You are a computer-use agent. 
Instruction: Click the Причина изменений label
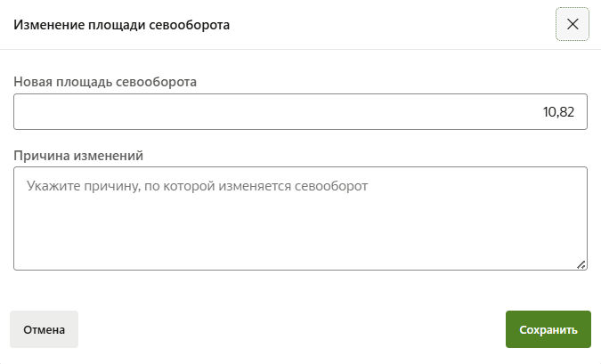(x=78, y=155)
